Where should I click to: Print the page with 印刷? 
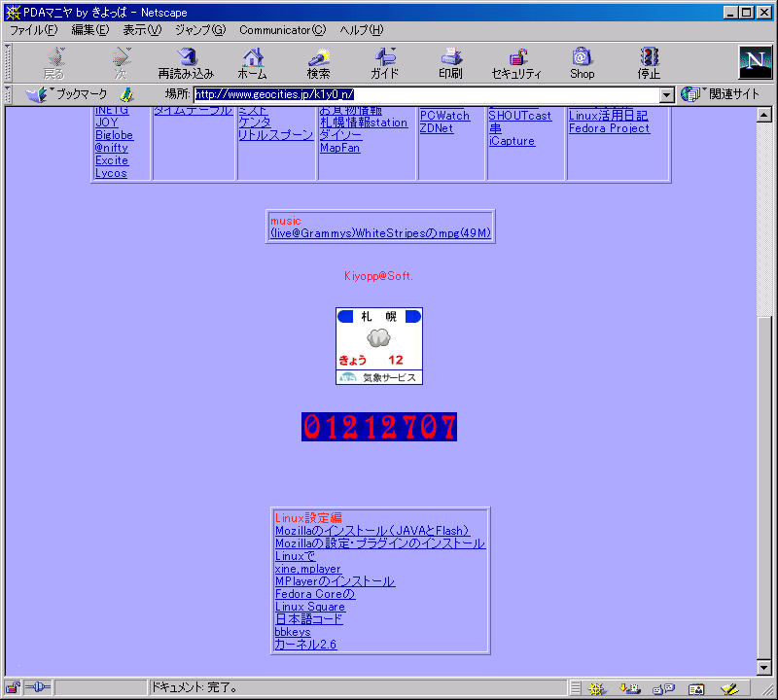(450, 63)
